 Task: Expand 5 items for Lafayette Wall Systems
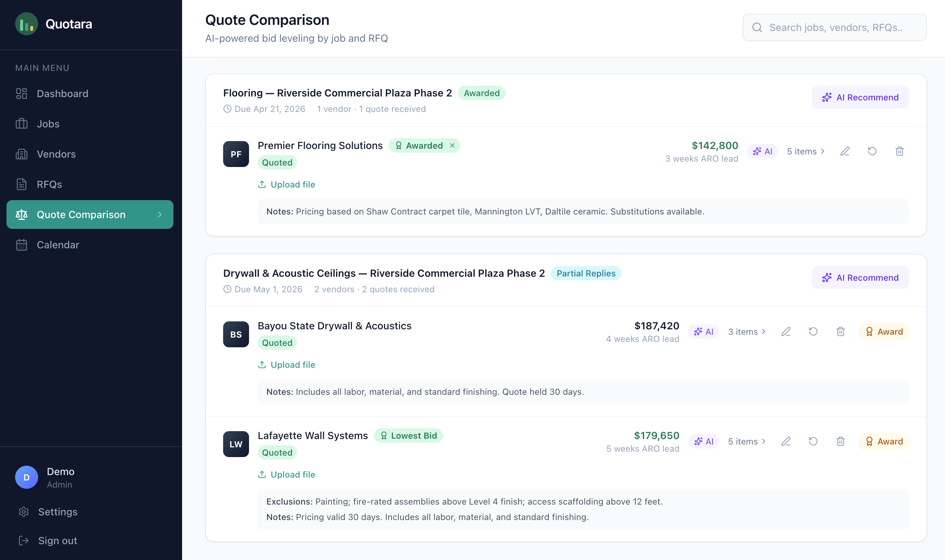(x=747, y=442)
